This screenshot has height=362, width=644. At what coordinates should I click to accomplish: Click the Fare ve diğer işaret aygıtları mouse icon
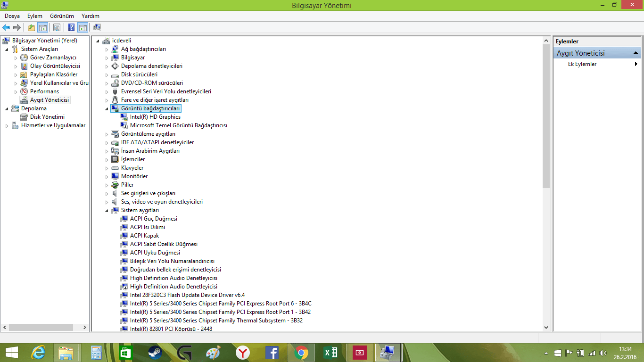[115, 100]
